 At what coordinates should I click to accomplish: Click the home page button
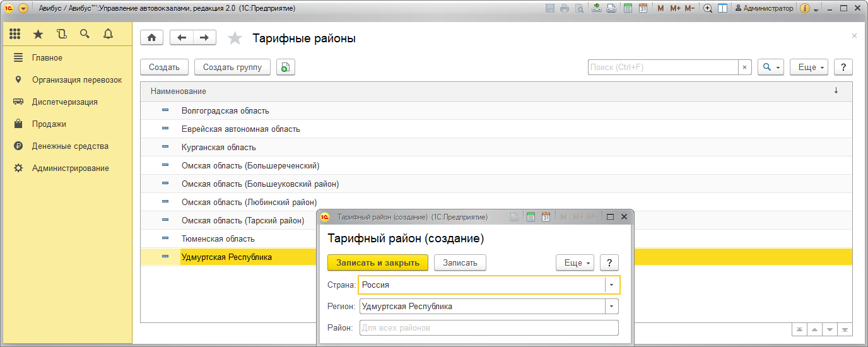pyautogui.click(x=151, y=38)
